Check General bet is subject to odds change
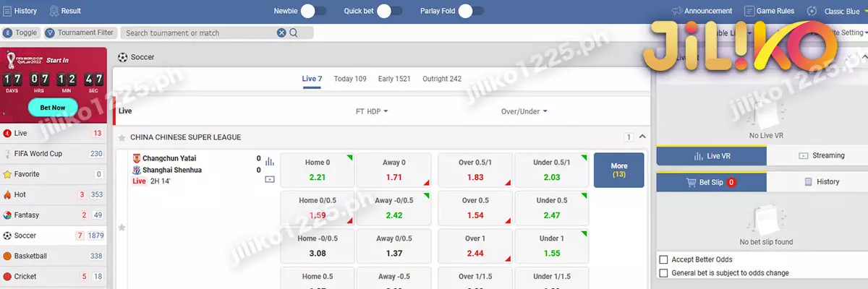The image size is (868, 289). [664, 273]
